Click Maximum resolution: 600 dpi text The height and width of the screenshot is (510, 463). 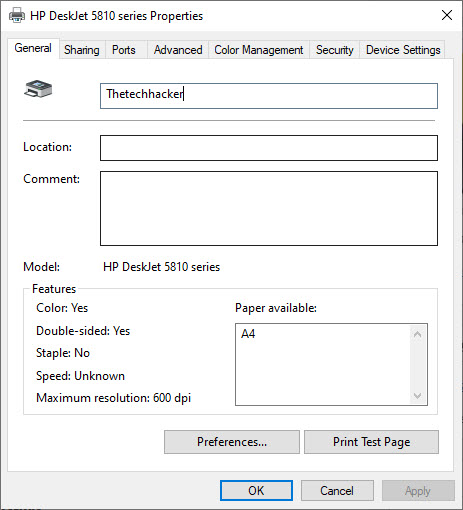[114, 398]
